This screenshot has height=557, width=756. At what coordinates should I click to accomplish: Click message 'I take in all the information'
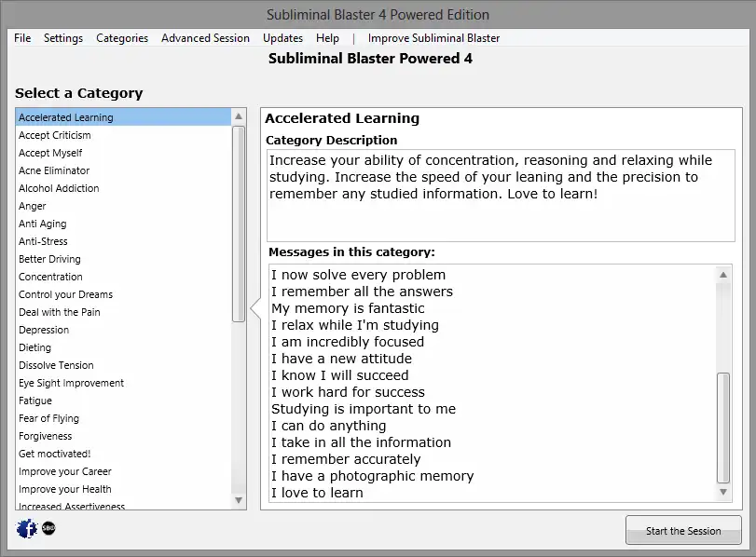361,442
